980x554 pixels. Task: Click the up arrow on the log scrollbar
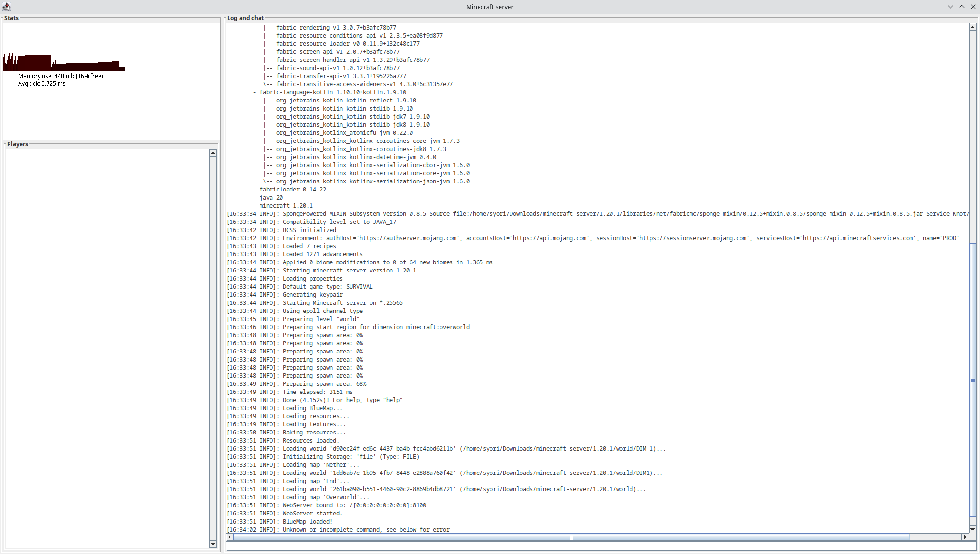pos(972,27)
